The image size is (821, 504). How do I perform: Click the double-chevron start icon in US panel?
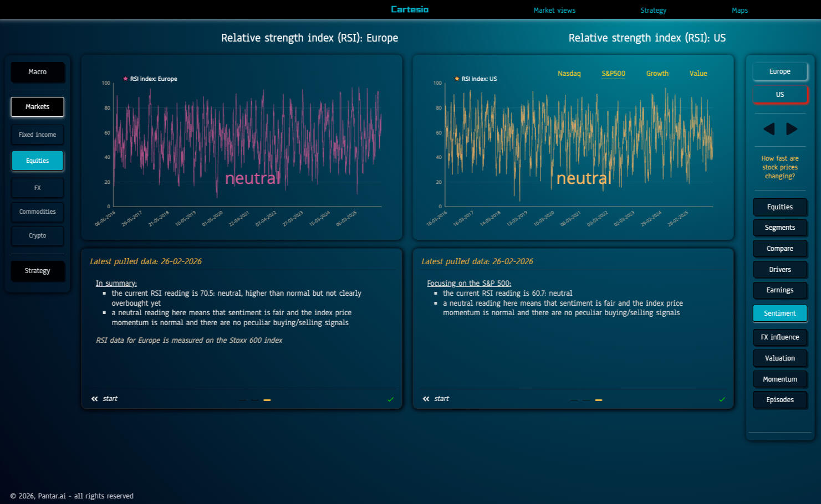pyautogui.click(x=426, y=399)
